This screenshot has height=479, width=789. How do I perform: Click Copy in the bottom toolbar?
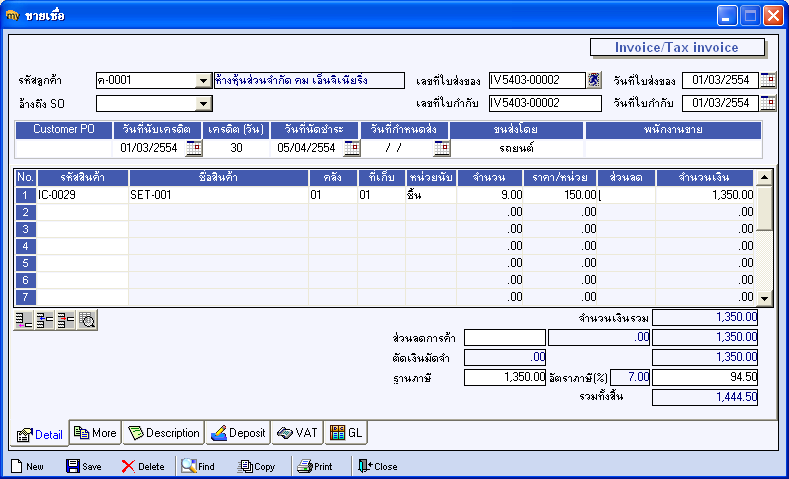256,466
